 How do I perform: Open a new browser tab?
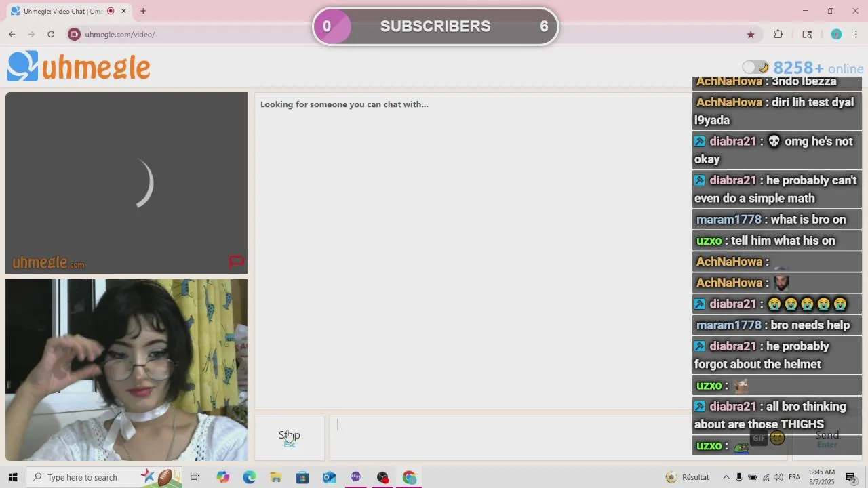tap(143, 11)
